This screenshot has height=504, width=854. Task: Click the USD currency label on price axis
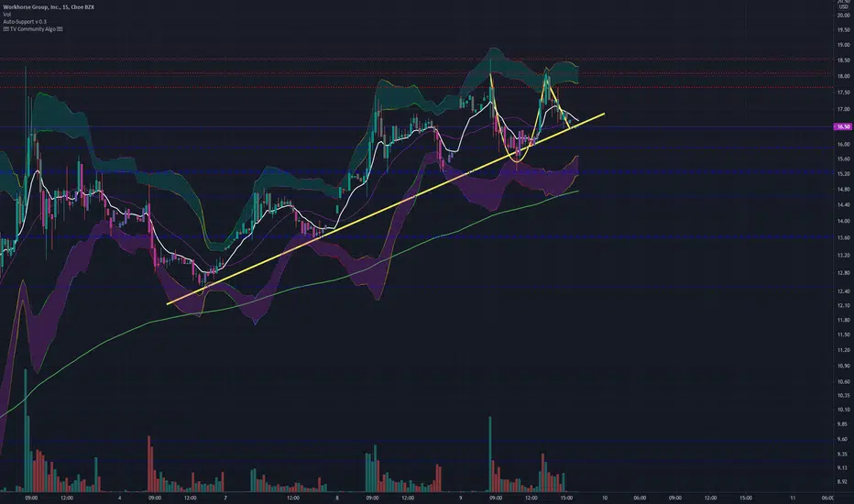pyautogui.click(x=843, y=7)
